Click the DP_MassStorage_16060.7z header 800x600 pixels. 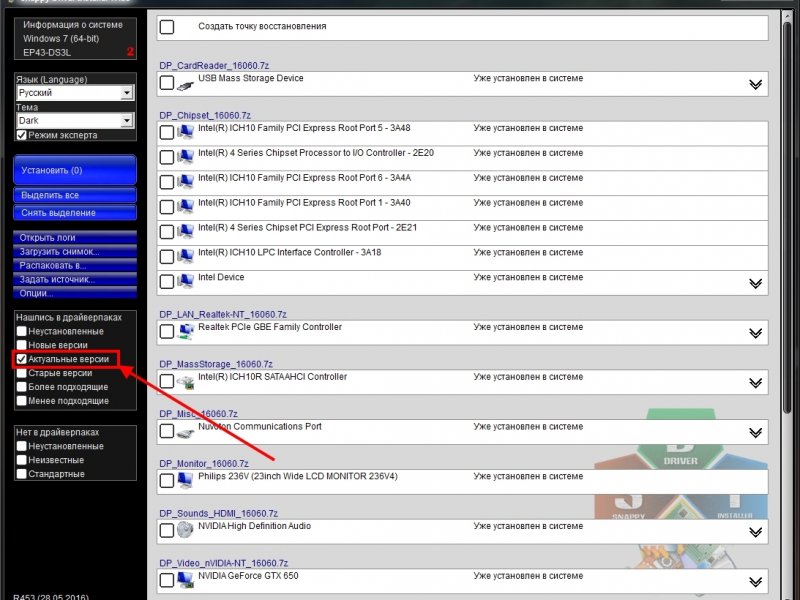216,364
